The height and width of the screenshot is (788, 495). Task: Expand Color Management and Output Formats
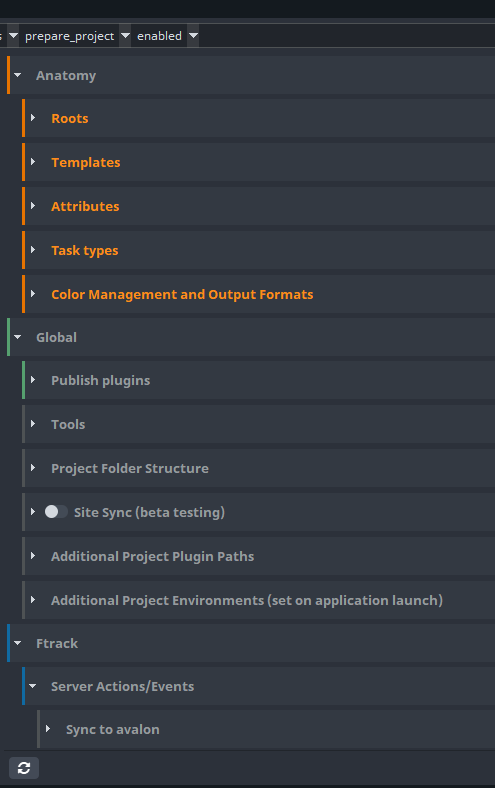click(x=33, y=294)
